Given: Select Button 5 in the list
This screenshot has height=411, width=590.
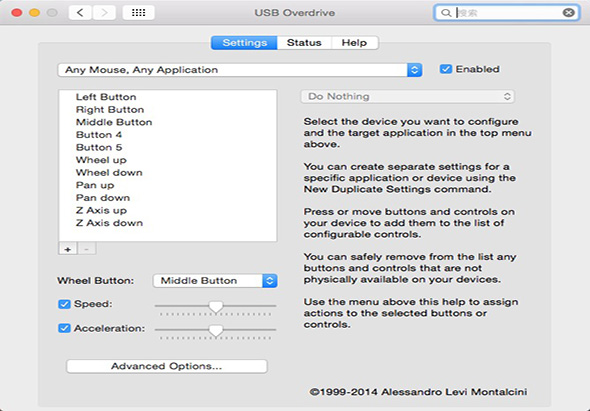Looking at the screenshot, I should pos(167,148).
